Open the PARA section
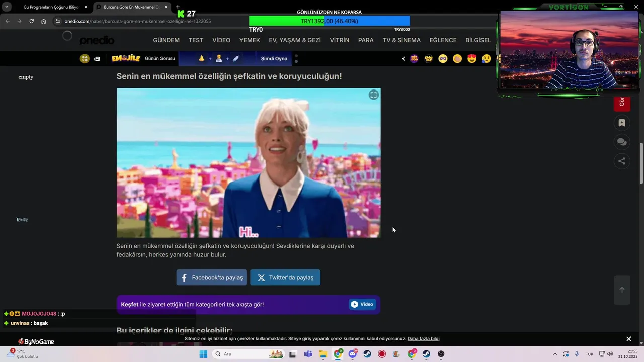 click(366, 40)
